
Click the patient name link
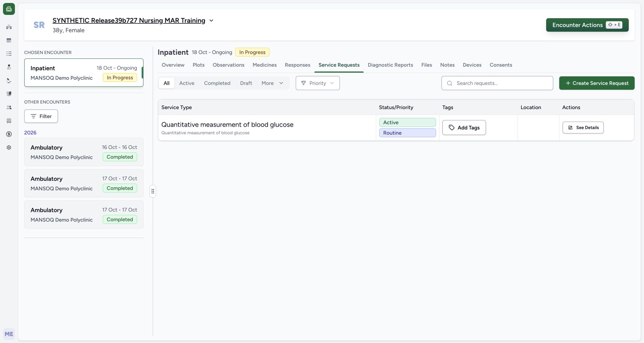coord(129,20)
